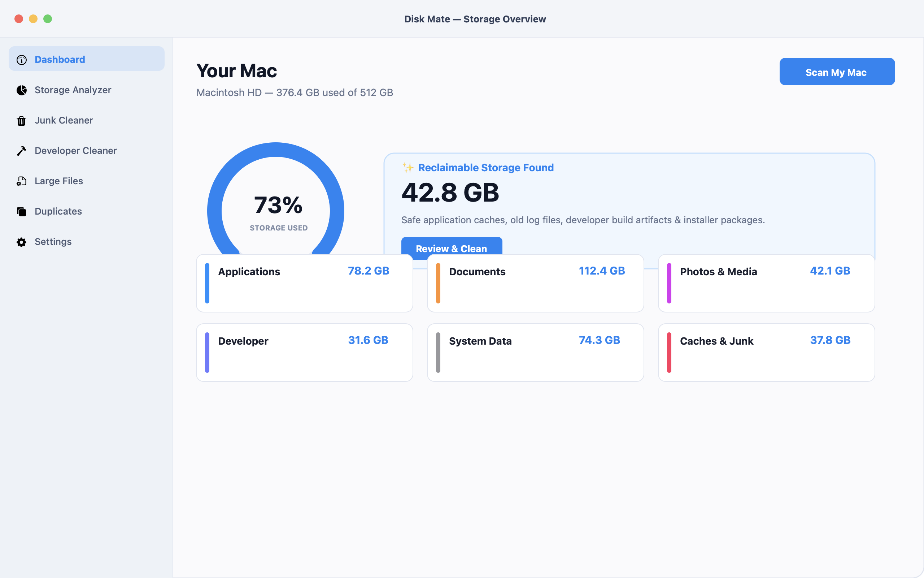Click the Duplicates stacked squares icon
Viewport: 924px width, 578px height.
(21, 211)
